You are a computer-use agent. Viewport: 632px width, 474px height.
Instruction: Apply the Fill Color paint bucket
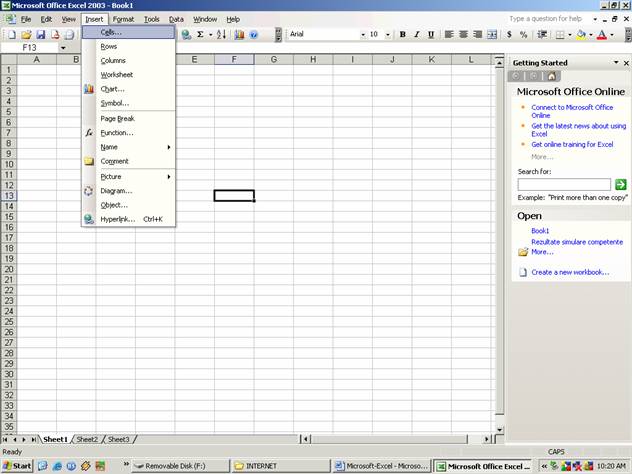click(x=581, y=35)
